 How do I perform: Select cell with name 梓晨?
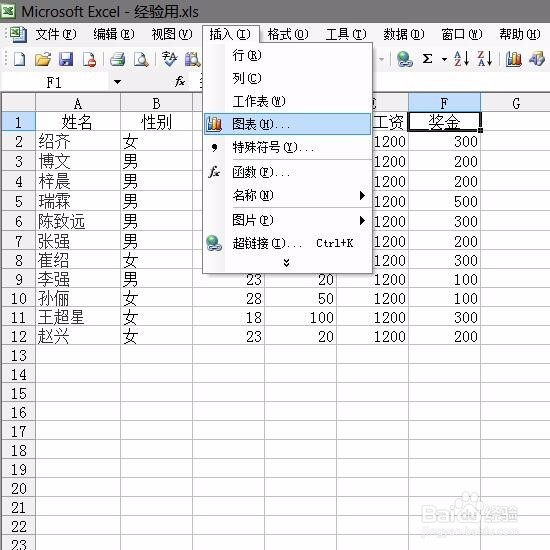pyautogui.click(x=78, y=181)
